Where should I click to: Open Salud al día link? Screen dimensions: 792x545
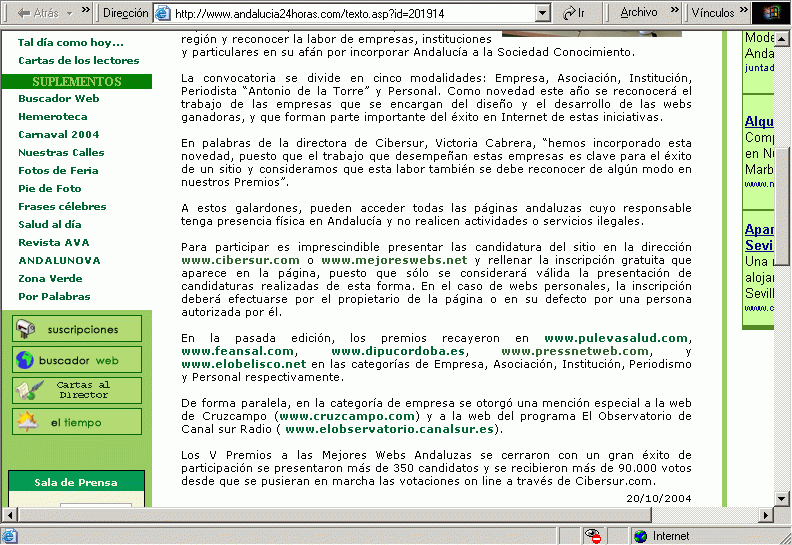[x=50, y=224]
